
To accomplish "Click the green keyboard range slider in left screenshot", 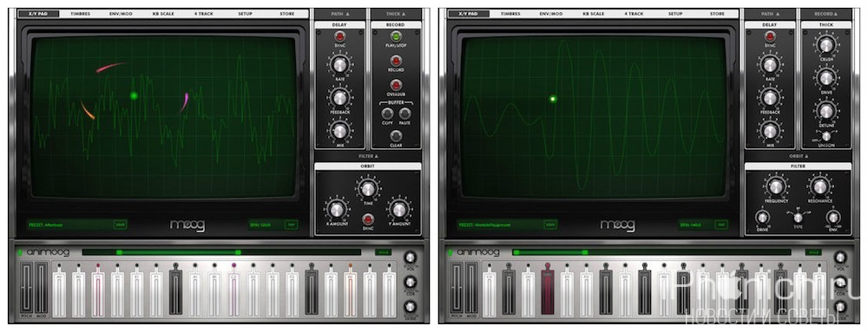I will 178,252.
